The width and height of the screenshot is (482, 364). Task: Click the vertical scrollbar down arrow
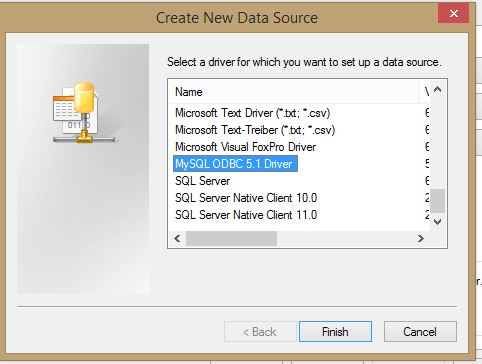(438, 221)
